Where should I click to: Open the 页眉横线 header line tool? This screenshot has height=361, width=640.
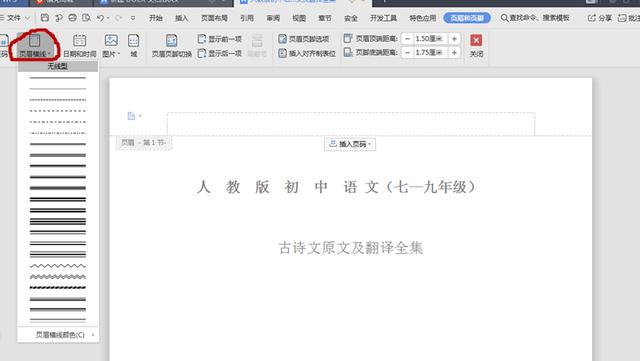[x=35, y=46]
